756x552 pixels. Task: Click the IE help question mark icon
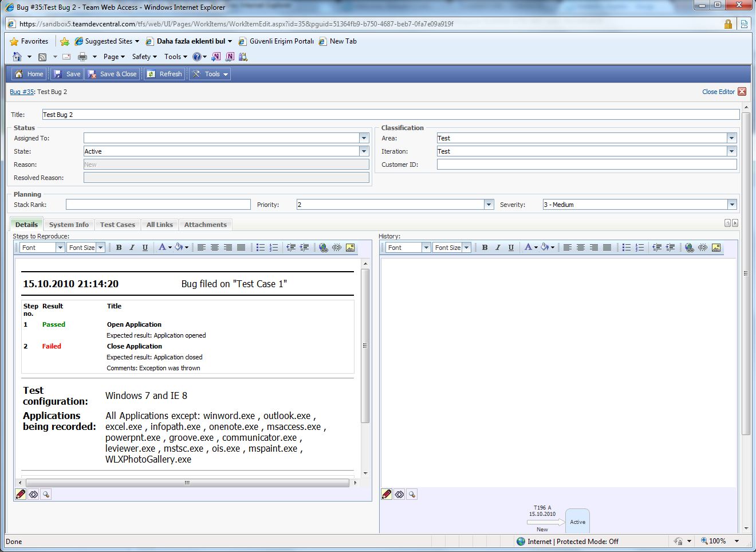[197, 57]
